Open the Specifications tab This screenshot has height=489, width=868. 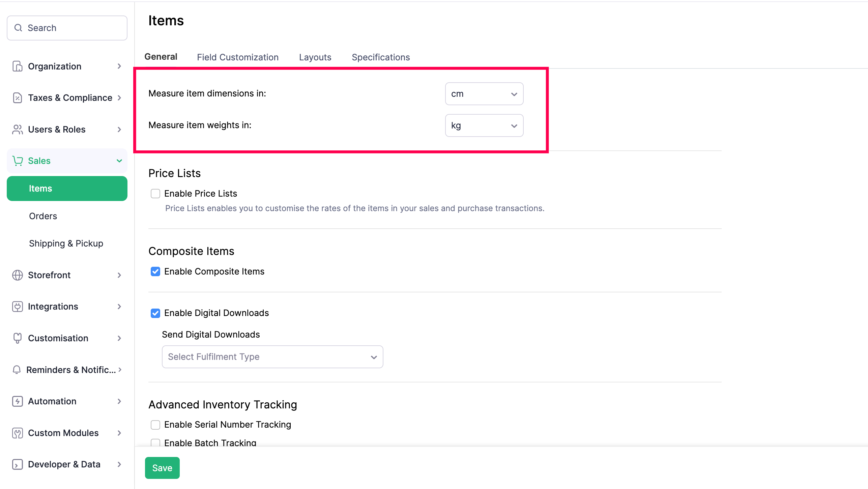[381, 57]
